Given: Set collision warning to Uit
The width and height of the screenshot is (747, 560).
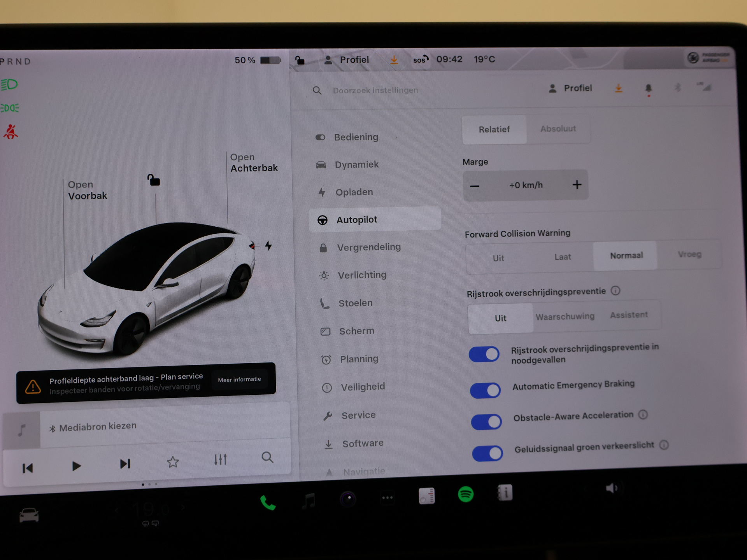Looking at the screenshot, I should (498, 258).
